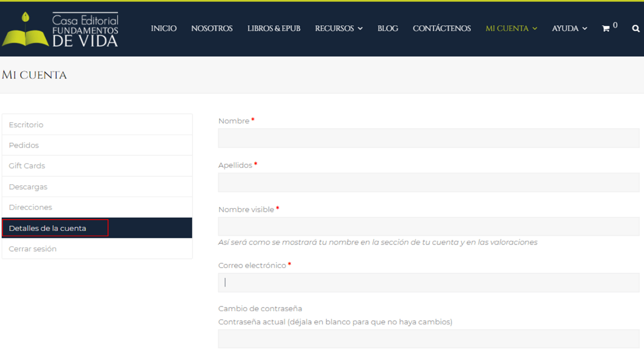This screenshot has width=644, height=351.
Task: Open the Contáctenos page
Action: click(x=441, y=29)
